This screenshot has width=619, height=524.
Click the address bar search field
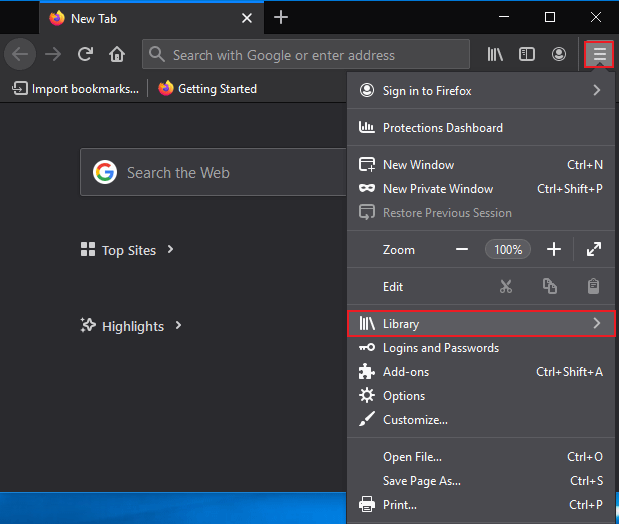click(306, 54)
